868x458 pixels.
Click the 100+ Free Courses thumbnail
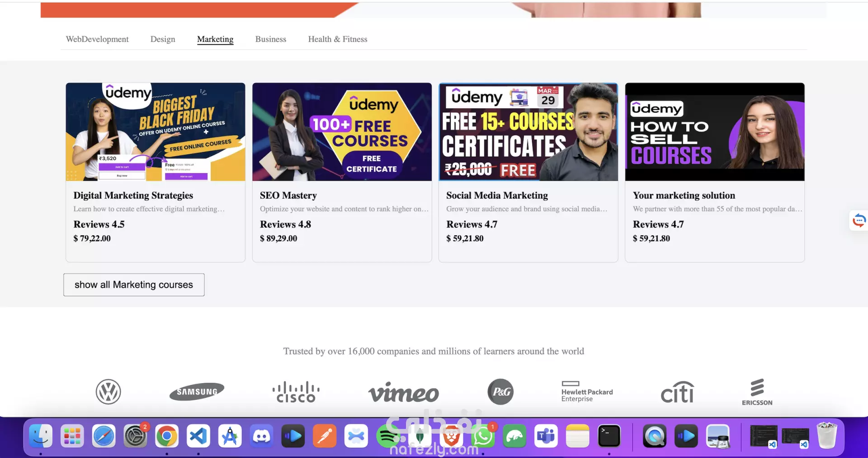click(342, 132)
